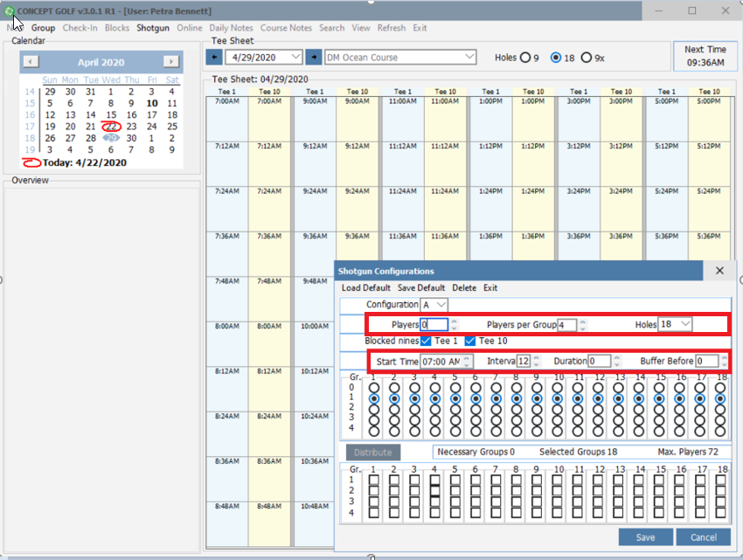
Task: Click the next date arrow button
Action: [313, 58]
